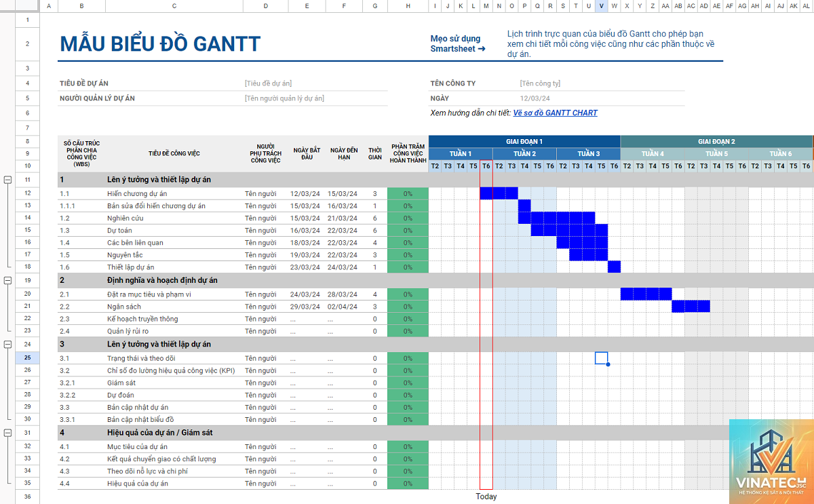Select the Trạng thái và theo dõi cell
814x504 pixels.
[x=174, y=358]
